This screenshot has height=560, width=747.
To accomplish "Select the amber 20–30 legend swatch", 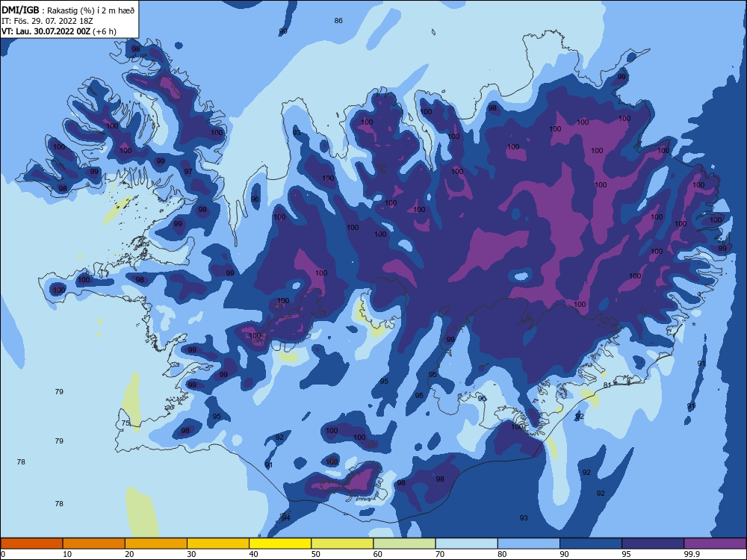I will point(156,544).
